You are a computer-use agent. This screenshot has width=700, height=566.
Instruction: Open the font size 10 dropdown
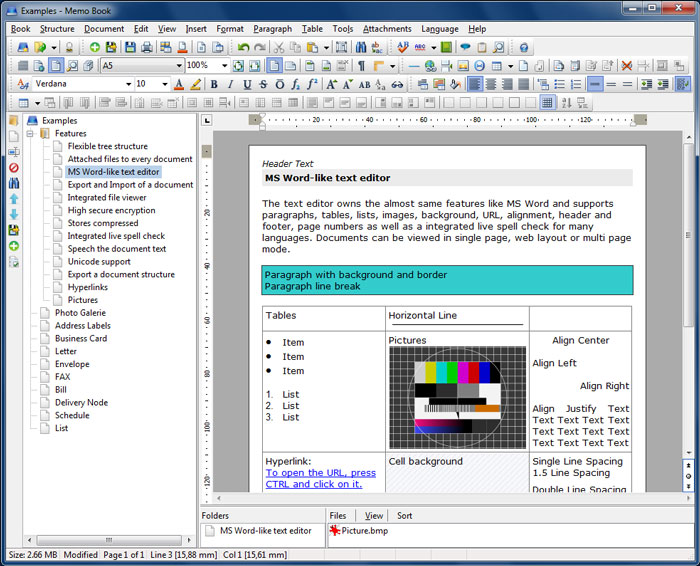pyautogui.click(x=164, y=84)
